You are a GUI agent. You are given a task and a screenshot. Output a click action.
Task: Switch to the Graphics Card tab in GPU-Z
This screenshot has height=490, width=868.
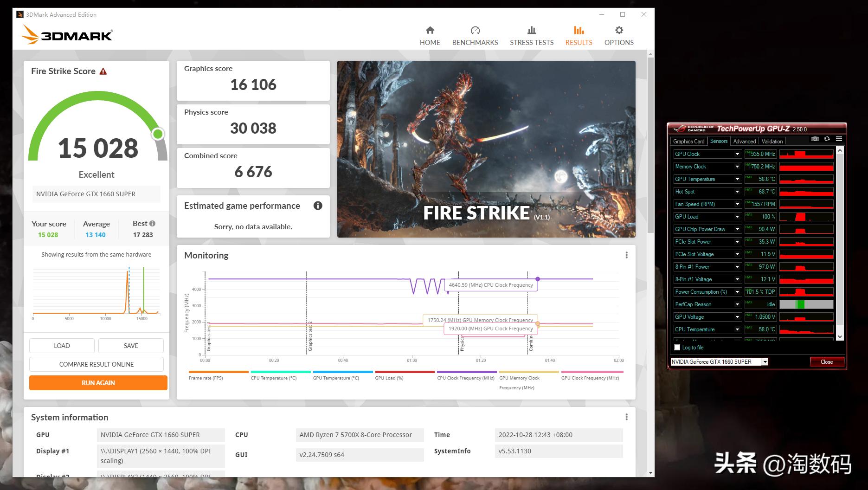689,141
